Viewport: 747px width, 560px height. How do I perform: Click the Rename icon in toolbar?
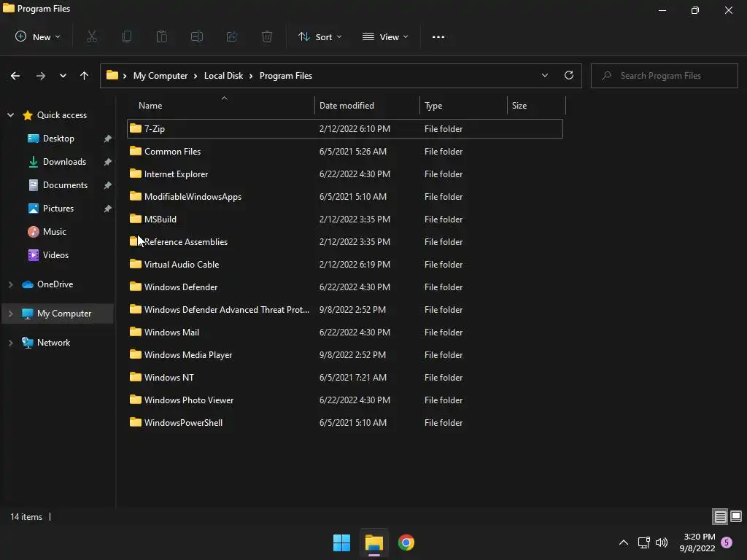[197, 36]
